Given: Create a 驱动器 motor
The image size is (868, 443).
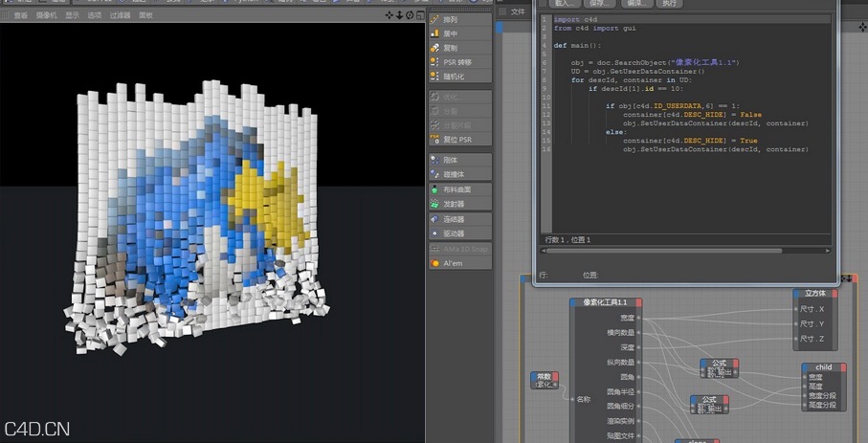Looking at the screenshot, I should (x=460, y=233).
